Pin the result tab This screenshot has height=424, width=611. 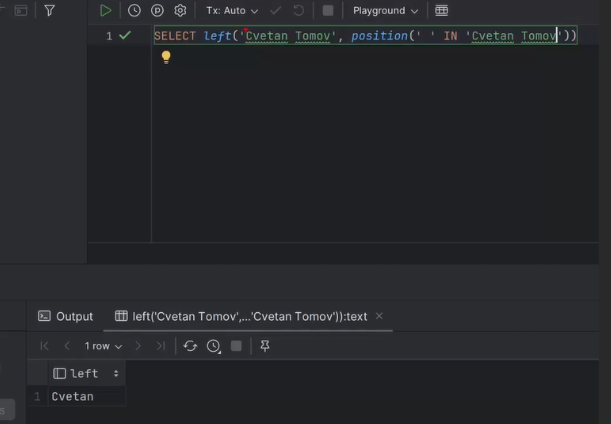(265, 346)
